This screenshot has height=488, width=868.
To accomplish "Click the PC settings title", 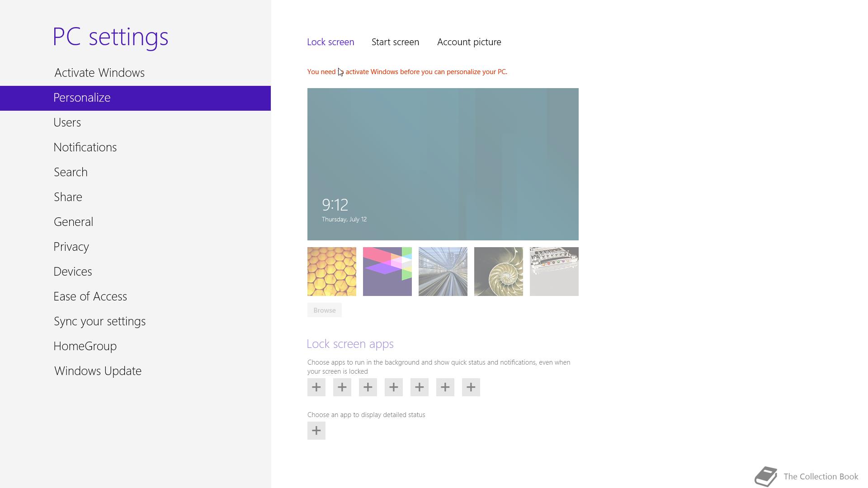I will 111,37.
